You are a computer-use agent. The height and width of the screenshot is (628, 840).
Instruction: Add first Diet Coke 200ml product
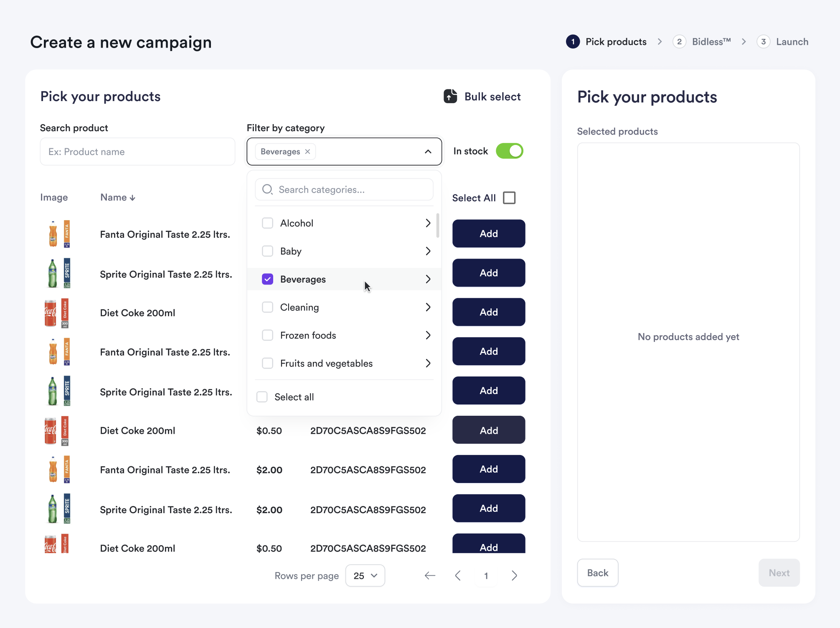point(489,312)
